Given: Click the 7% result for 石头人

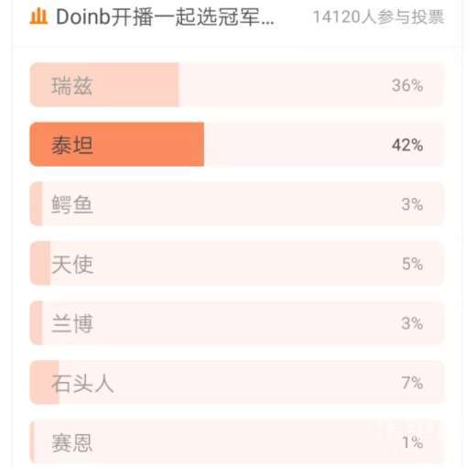Looking at the screenshot, I should 412,383.
